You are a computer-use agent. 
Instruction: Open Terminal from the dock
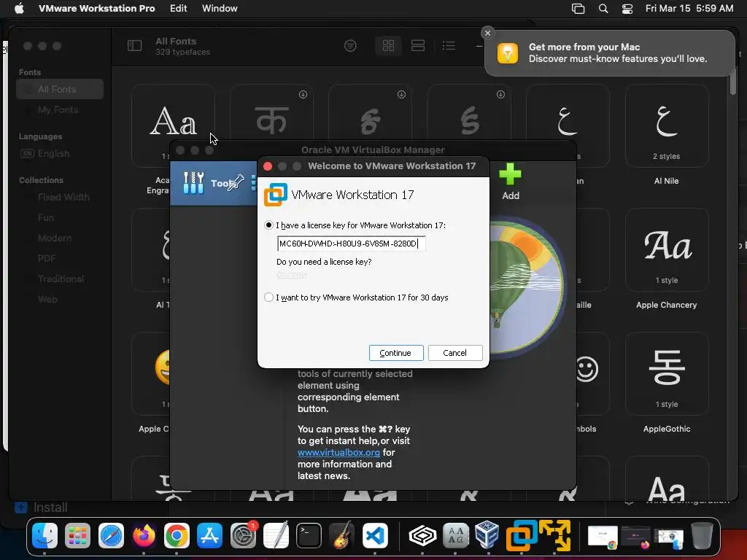tap(309, 535)
